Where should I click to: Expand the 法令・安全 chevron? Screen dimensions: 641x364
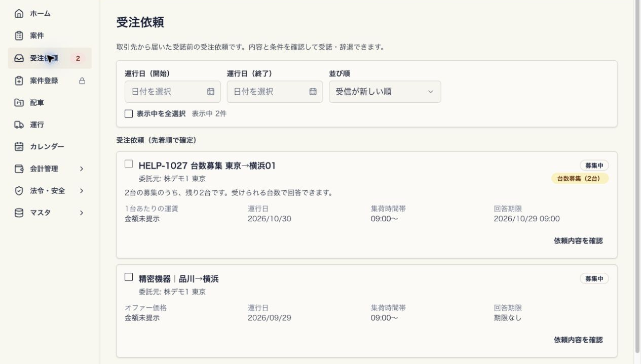pos(82,191)
